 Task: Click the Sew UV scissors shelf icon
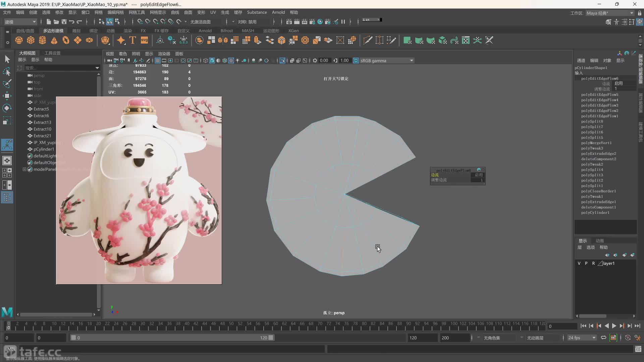[489, 41]
